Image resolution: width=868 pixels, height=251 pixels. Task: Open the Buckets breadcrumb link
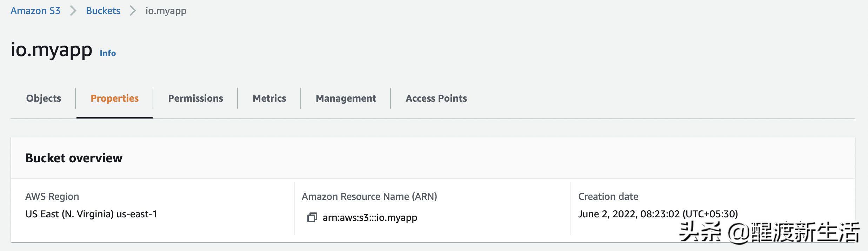[103, 11]
